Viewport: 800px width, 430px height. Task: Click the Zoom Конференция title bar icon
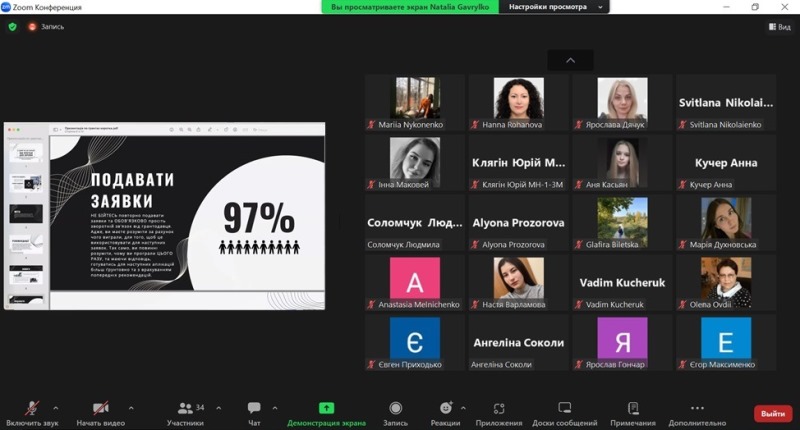[x=6, y=7]
